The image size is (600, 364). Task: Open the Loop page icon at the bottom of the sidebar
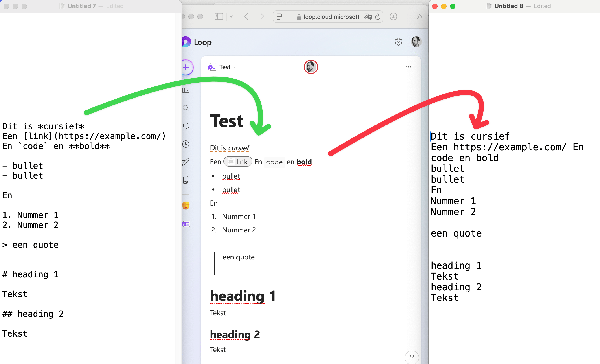tap(186, 224)
